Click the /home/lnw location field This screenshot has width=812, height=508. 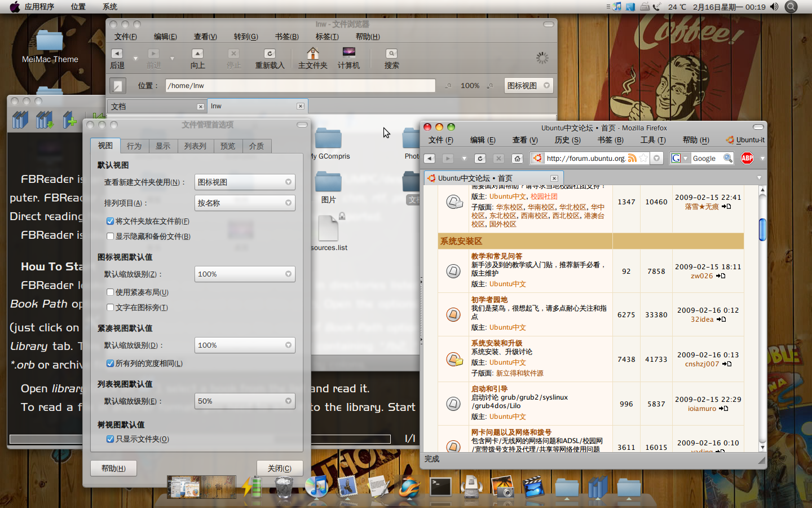[x=301, y=86]
